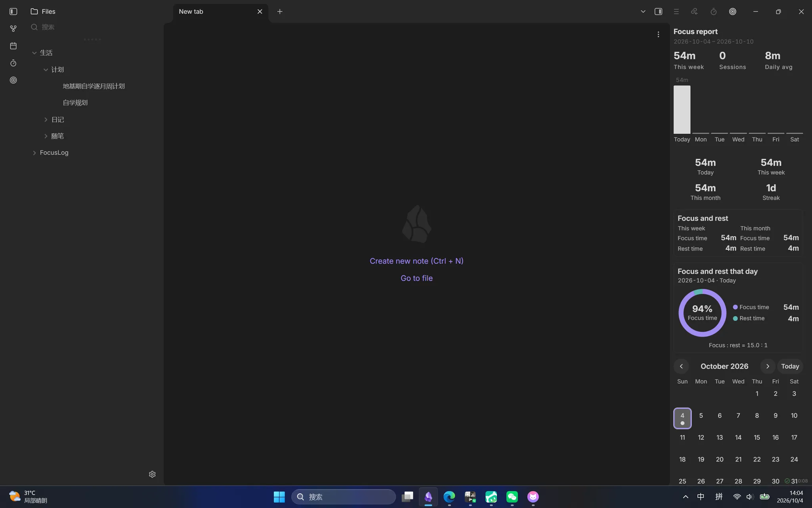This screenshot has width=812, height=508.
Task: Close the New tab tab
Action: pyautogui.click(x=260, y=12)
